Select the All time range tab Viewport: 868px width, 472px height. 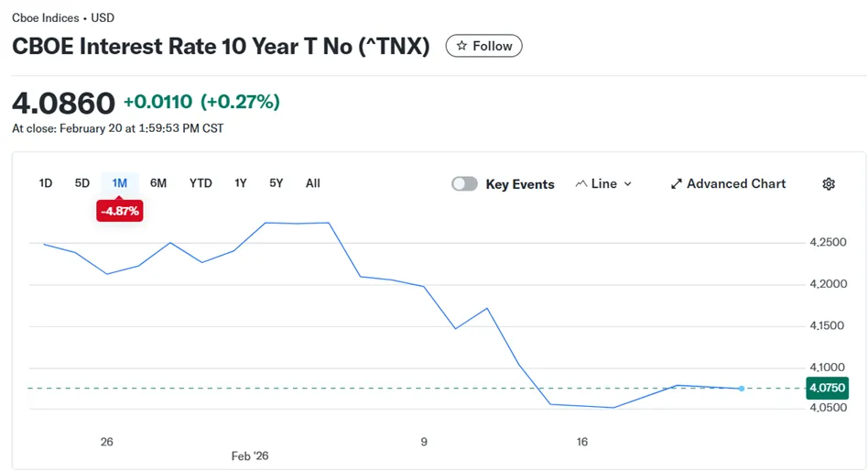(x=313, y=183)
